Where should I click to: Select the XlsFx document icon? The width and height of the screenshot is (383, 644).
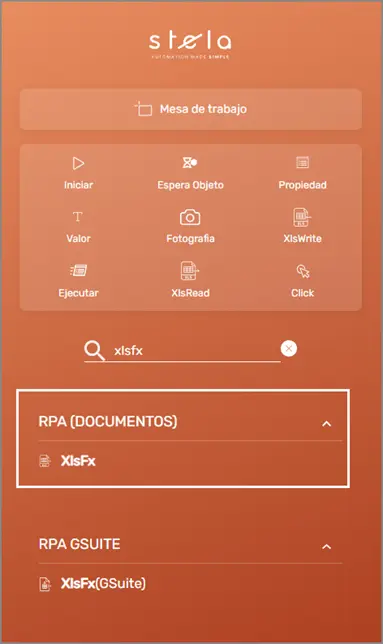[x=45, y=461]
